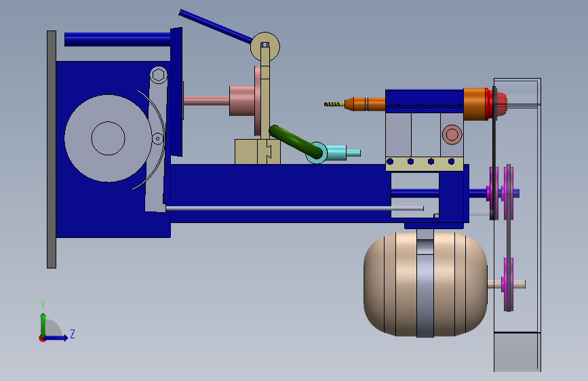Click the pink cylindrical hub
588x381 pixels.
[242, 100]
